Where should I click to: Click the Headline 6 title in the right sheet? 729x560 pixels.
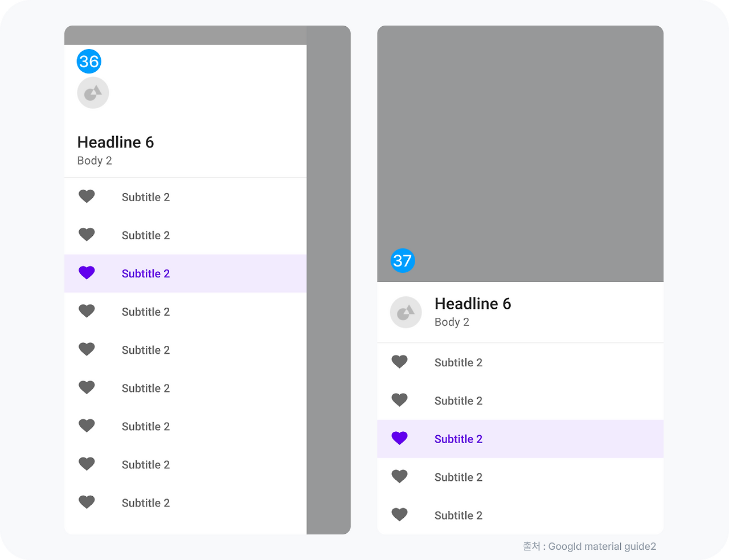[x=473, y=304]
